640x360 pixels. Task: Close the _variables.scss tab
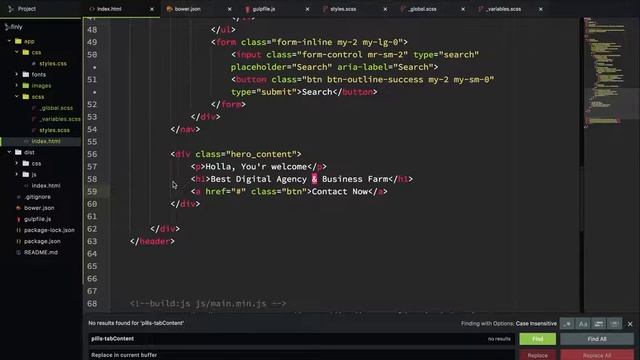click(x=540, y=9)
